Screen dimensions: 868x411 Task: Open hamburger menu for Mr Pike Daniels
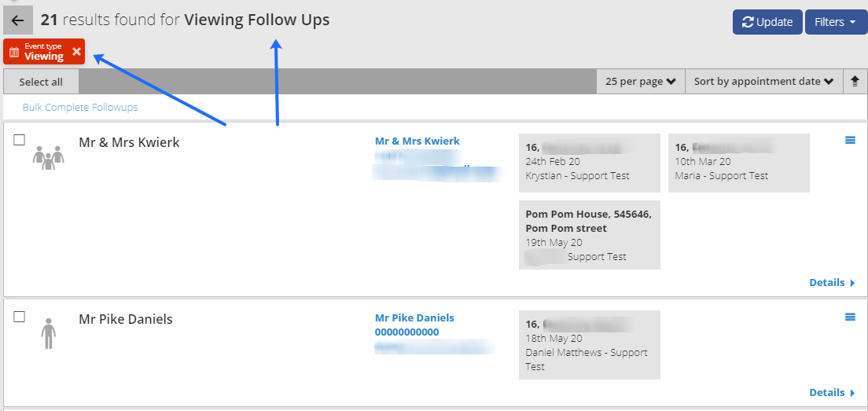pos(850,317)
